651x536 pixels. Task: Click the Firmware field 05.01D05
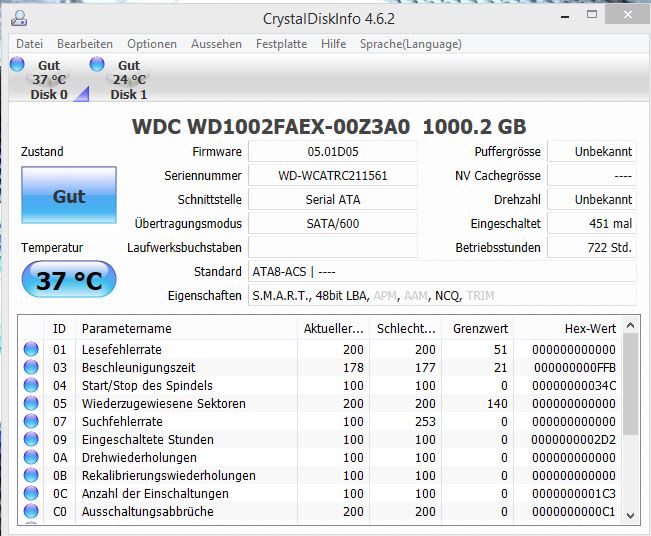[333, 152]
